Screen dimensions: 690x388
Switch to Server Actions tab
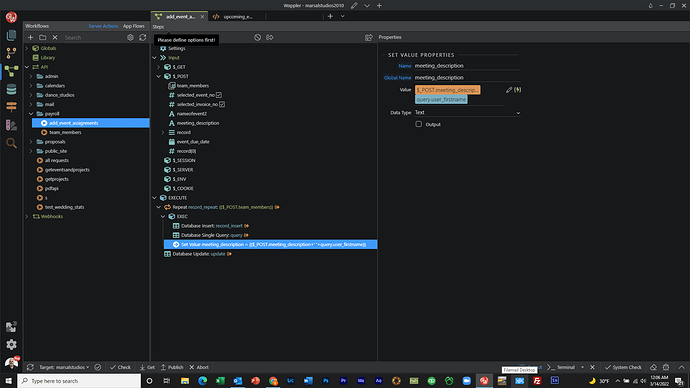[x=103, y=26]
